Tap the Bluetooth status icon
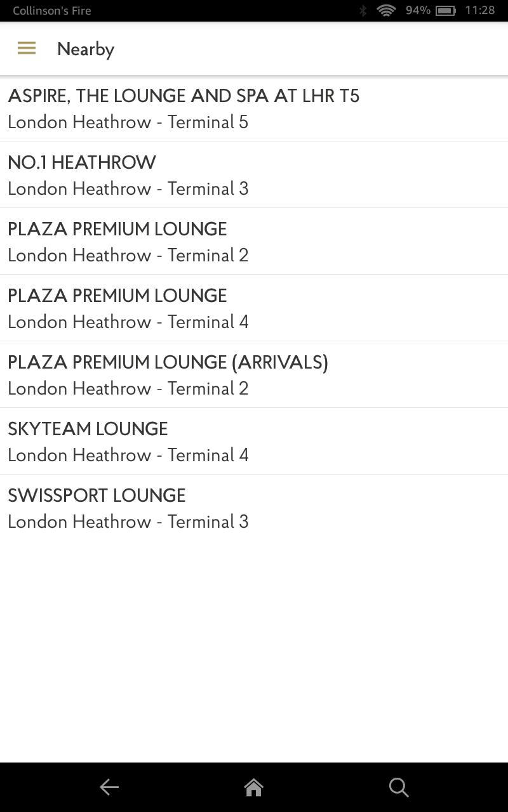 point(363,11)
